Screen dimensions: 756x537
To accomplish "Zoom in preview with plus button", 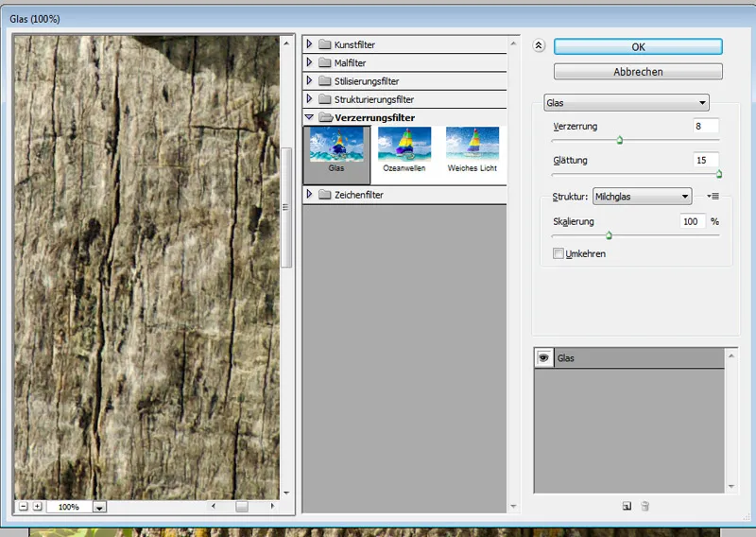I will click(x=38, y=506).
